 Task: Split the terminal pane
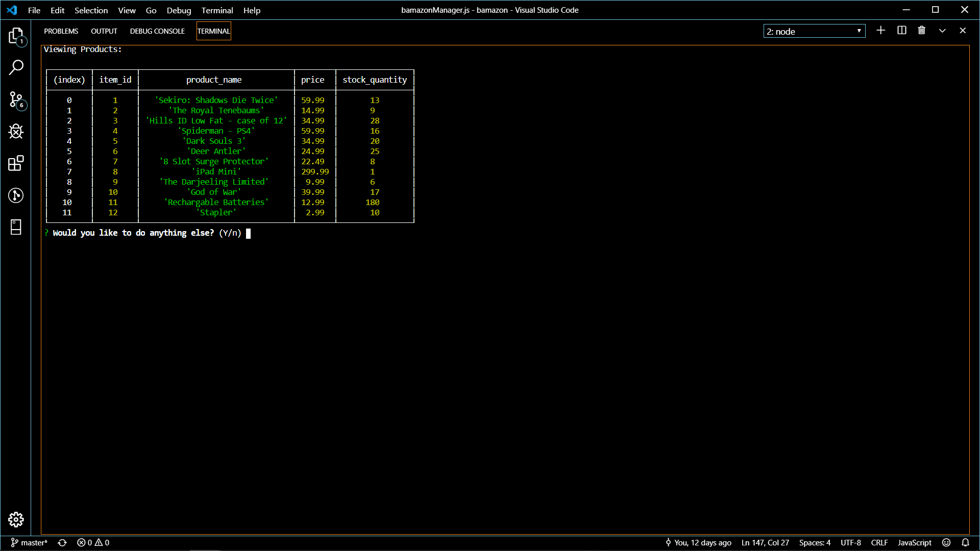point(902,31)
